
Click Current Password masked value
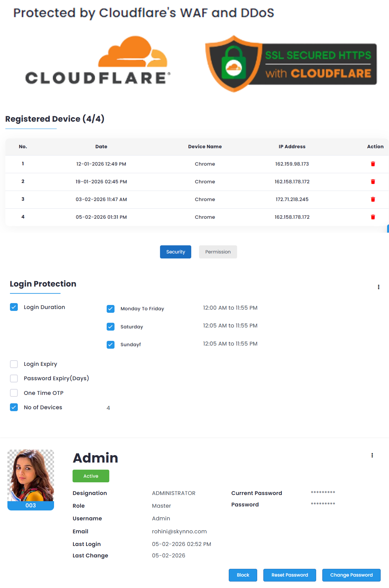[x=323, y=493]
